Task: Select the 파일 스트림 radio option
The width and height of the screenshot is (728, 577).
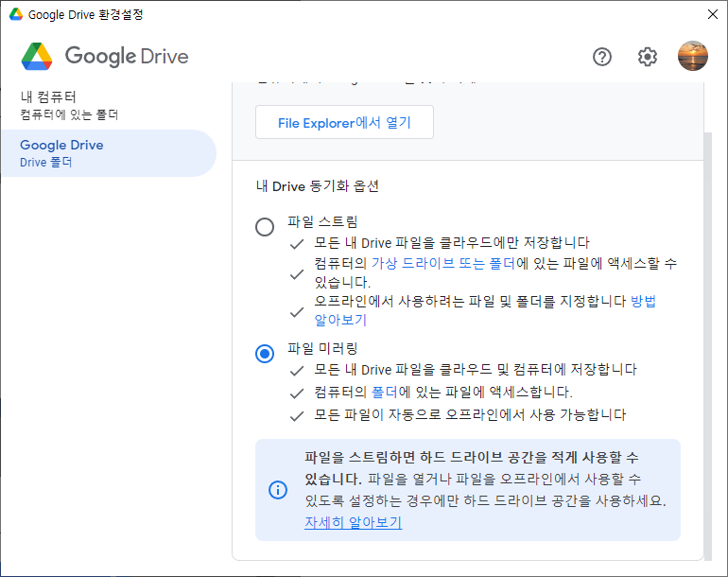Action: coord(265,227)
